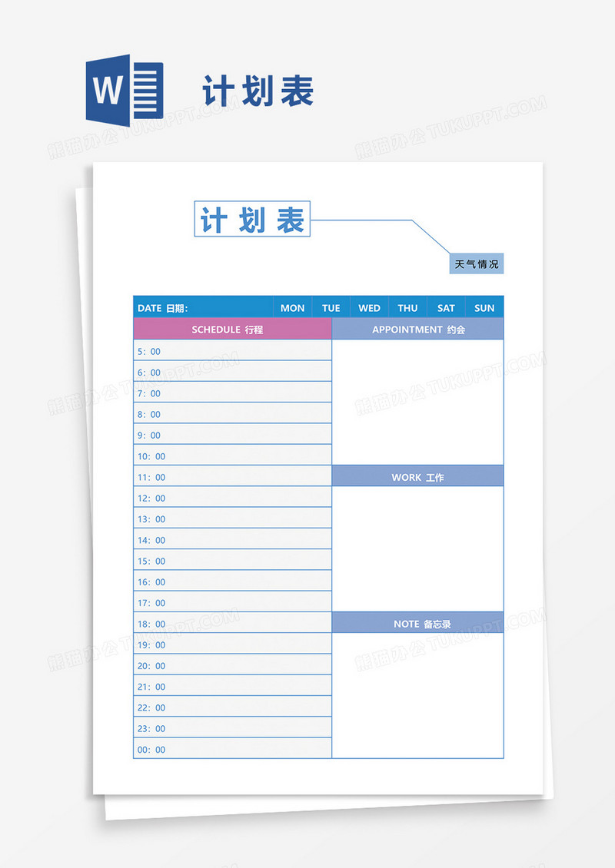This screenshot has height=868, width=615.
Task: Click the 18:00 schedule row
Action: pos(233,623)
